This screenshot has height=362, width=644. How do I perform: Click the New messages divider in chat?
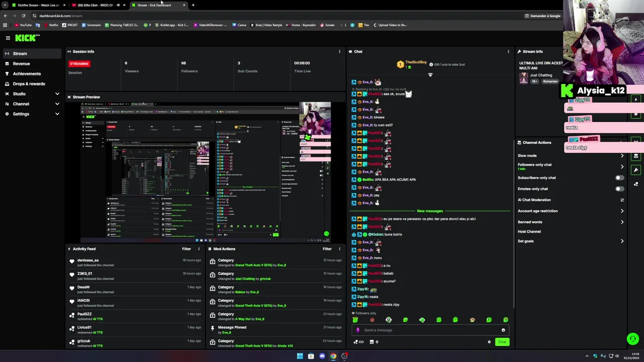pos(430,211)
